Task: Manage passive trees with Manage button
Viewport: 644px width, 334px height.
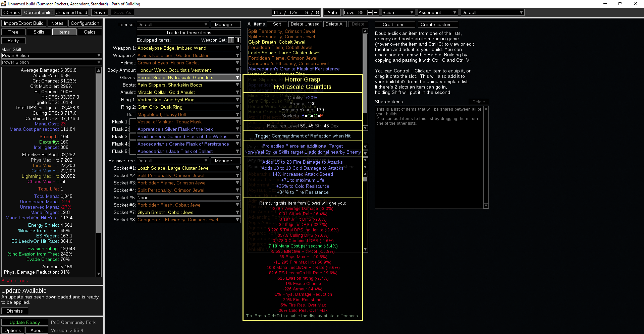Action: pos(226,161)
